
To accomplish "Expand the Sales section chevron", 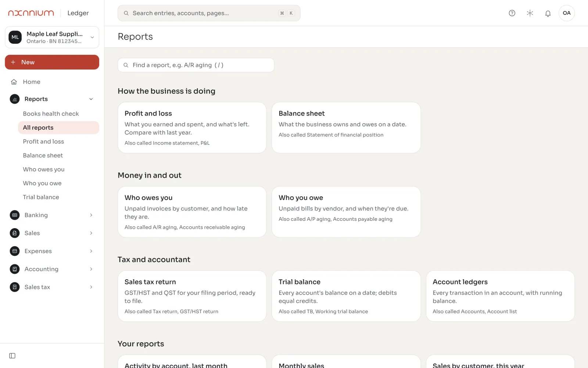I will tap(91, 233).
